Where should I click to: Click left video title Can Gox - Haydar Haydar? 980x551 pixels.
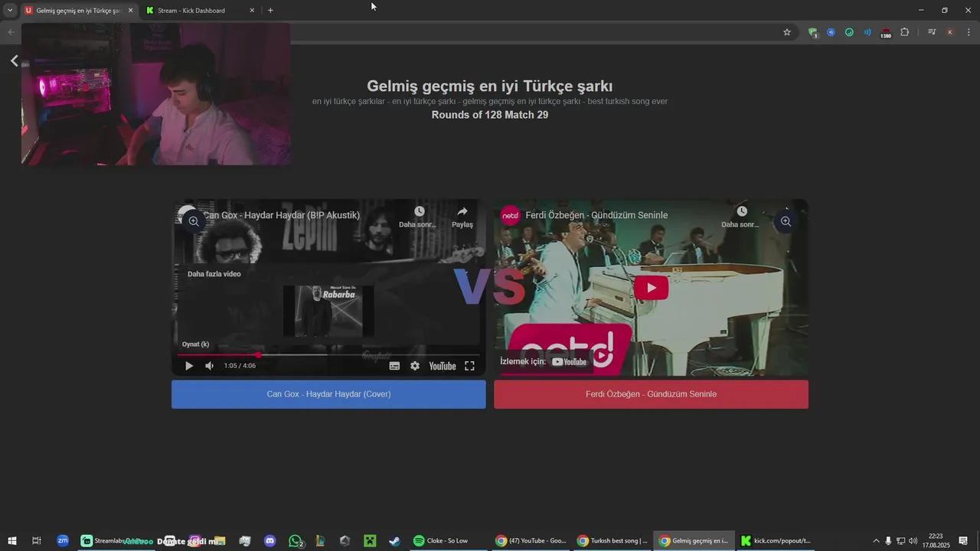pyautogui.click(x=282, y=215)
